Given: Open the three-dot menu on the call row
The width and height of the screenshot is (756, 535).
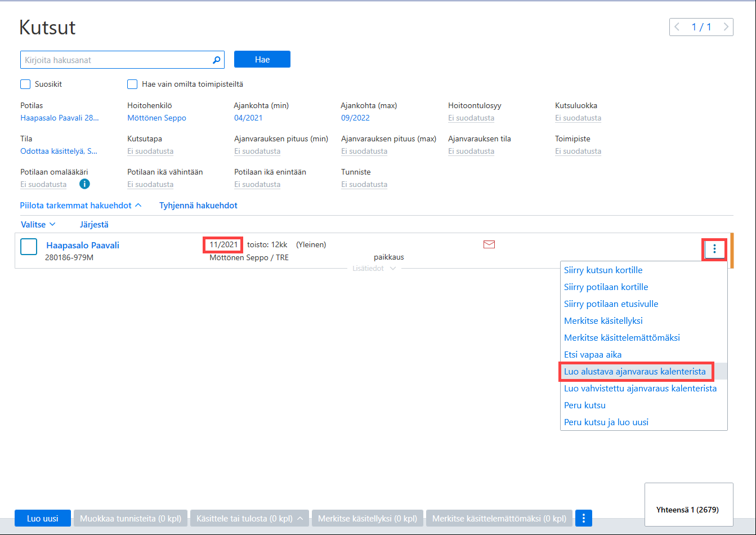Looking at the screenshot, I should [714, 249].
